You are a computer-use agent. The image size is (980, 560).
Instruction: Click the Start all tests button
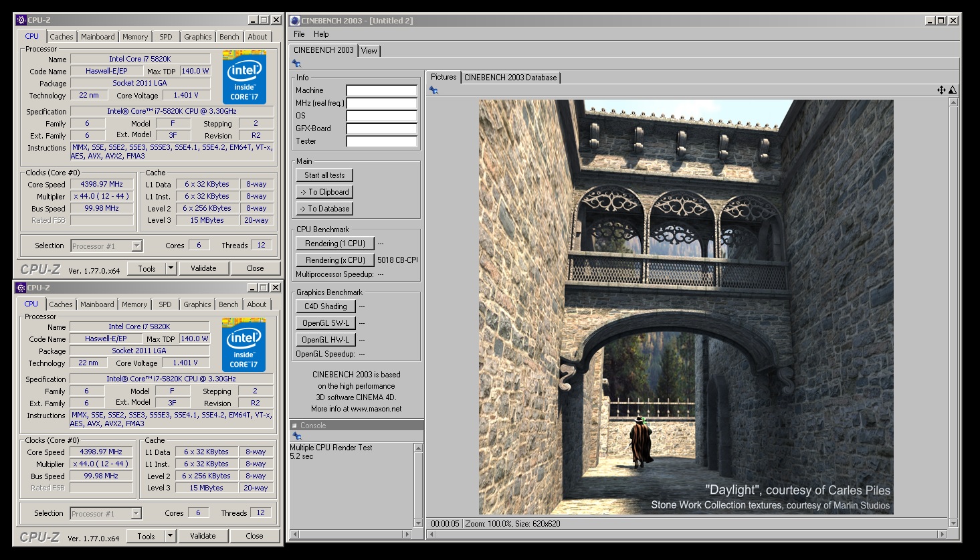(324, 175)
